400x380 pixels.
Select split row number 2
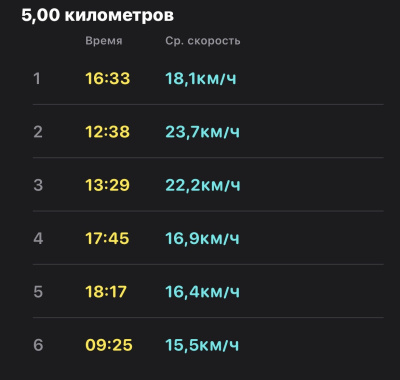(x=208, y=131)
